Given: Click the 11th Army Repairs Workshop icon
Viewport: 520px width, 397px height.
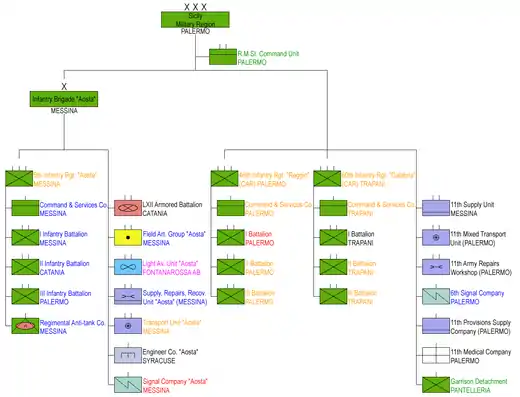Looking at the screenshot, I should pos(436,267).
